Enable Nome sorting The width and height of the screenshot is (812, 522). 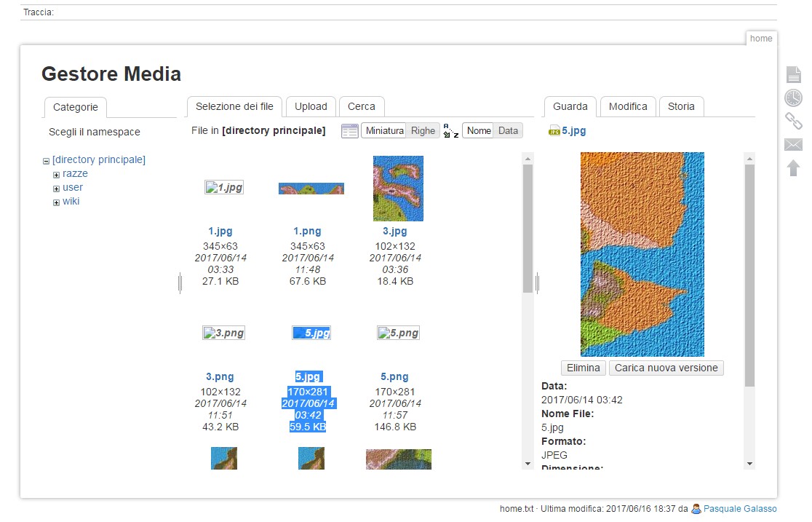(x=478, y=130)
